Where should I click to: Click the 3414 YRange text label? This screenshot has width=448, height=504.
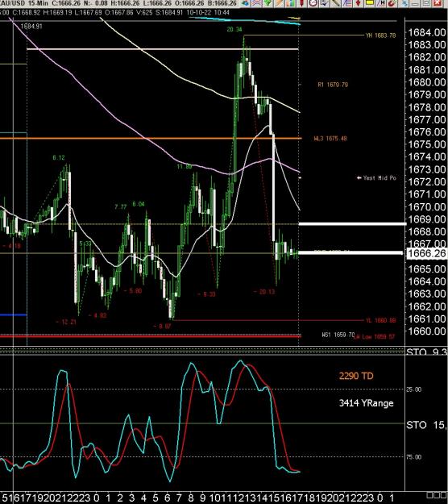click(366, 402)
